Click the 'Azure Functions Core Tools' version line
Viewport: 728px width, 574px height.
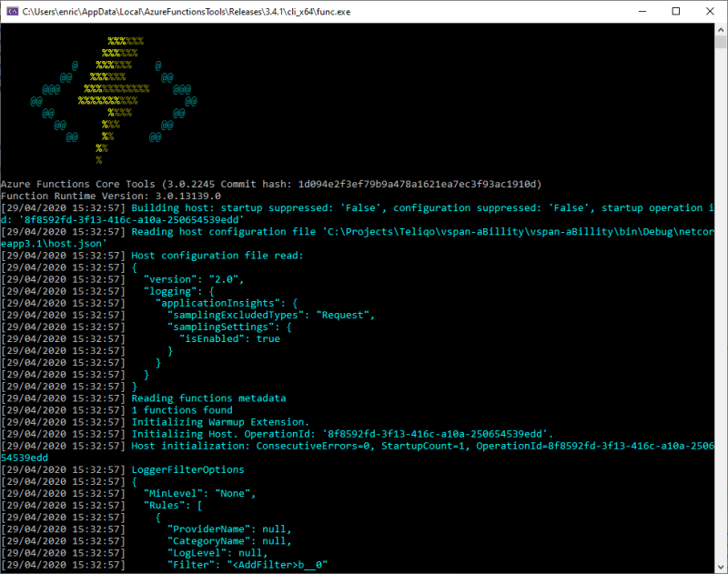click(x=271, y=185)
